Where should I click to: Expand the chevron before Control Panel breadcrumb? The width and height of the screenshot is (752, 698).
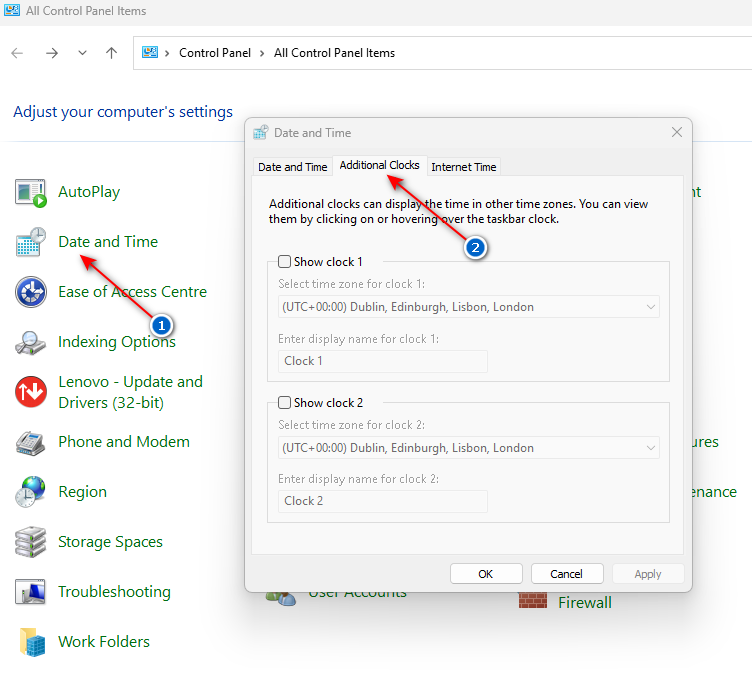coord(167,53)
